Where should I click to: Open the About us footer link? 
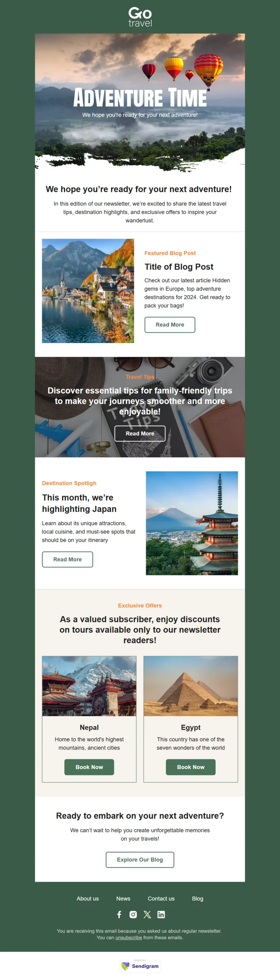coord(88,898)
